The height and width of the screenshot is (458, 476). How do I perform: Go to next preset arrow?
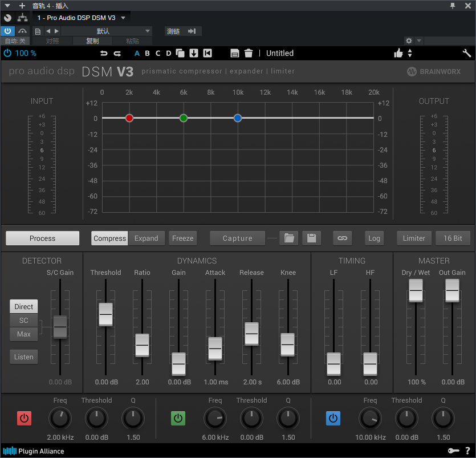point(56,31)
